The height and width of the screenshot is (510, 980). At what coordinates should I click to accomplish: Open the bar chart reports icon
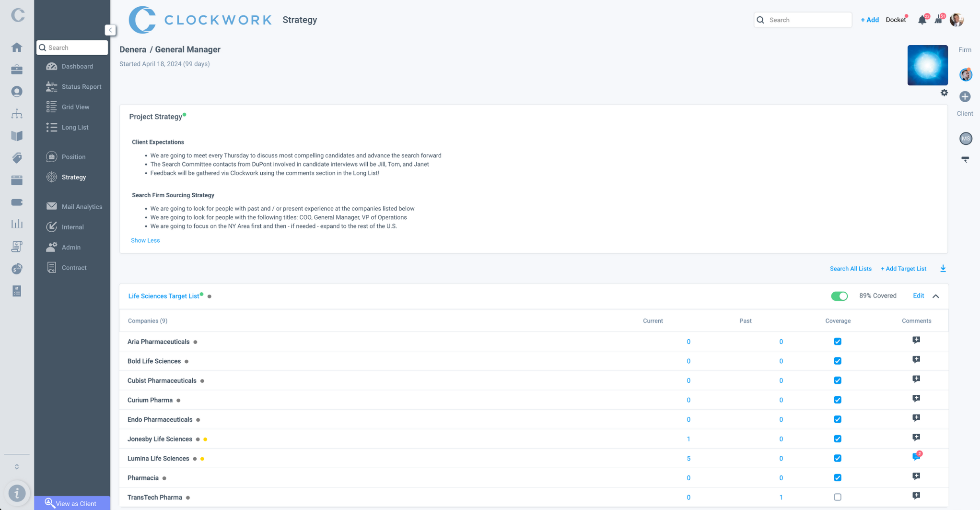17,224
